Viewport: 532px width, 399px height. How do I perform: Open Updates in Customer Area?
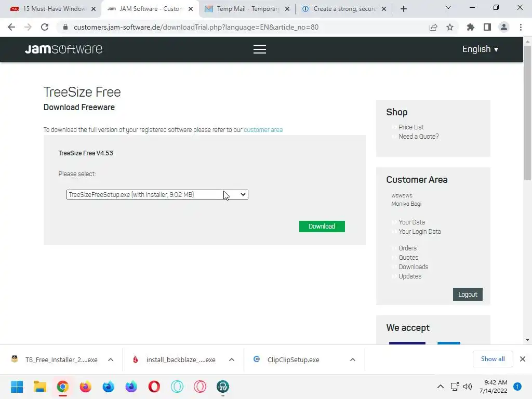coord(410,276)
